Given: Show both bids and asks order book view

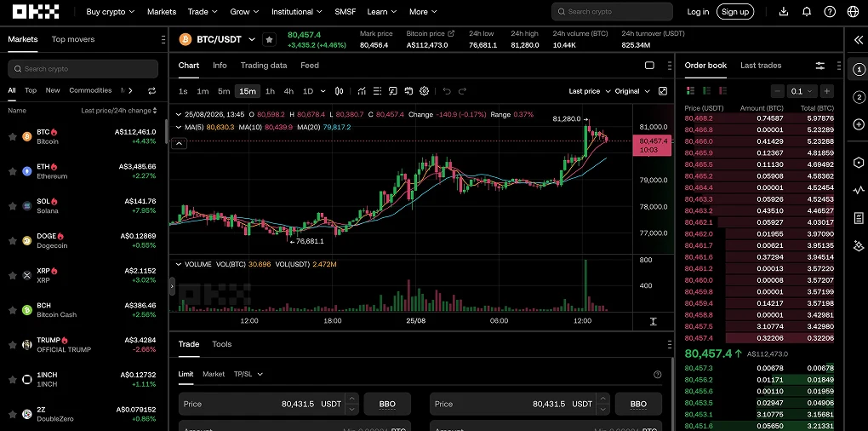Looking at the screenshot, I should click(690, 90).
